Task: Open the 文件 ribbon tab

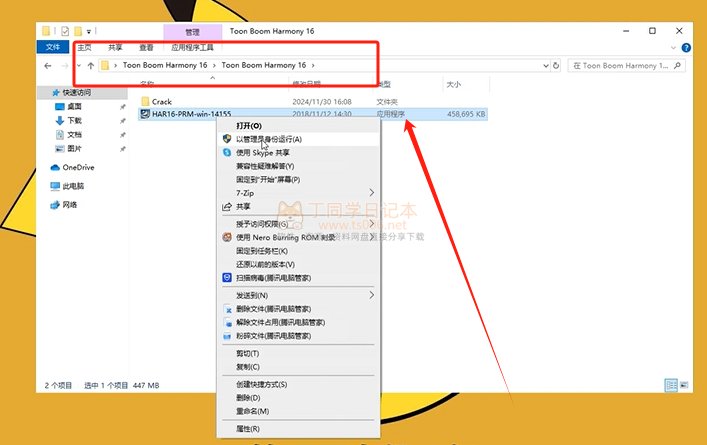Action: click(x=53, y=47)
